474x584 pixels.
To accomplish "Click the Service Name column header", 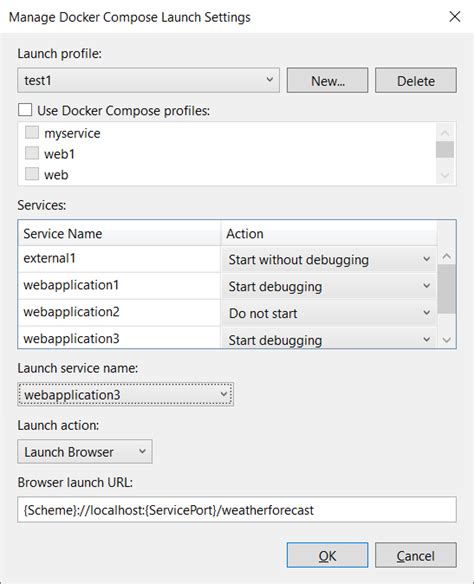I will [119, 234].
